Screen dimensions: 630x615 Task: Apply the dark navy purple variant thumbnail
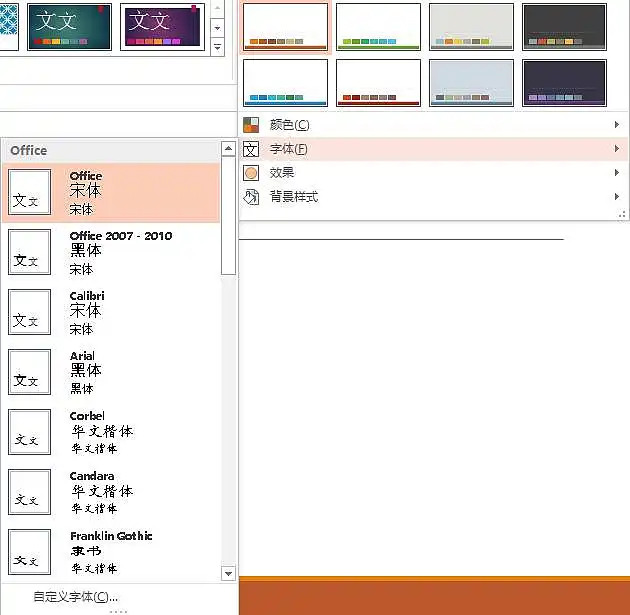[564, 83]
